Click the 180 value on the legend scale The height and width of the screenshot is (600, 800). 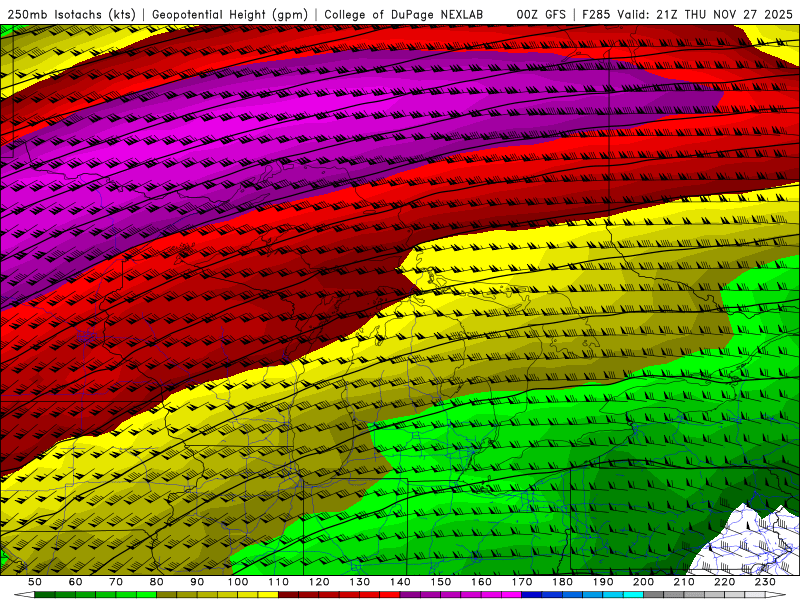point(562,582)
